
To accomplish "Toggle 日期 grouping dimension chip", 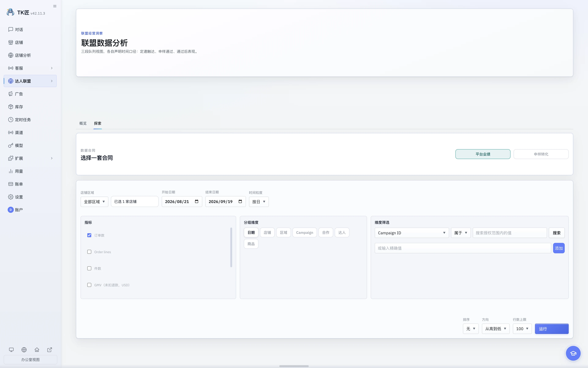I will (251, 233).
